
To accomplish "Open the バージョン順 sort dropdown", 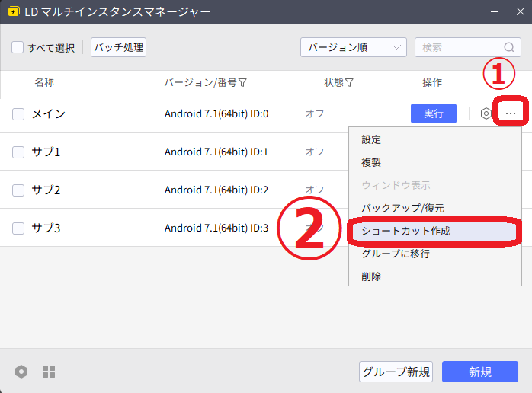I will point(353,47).
